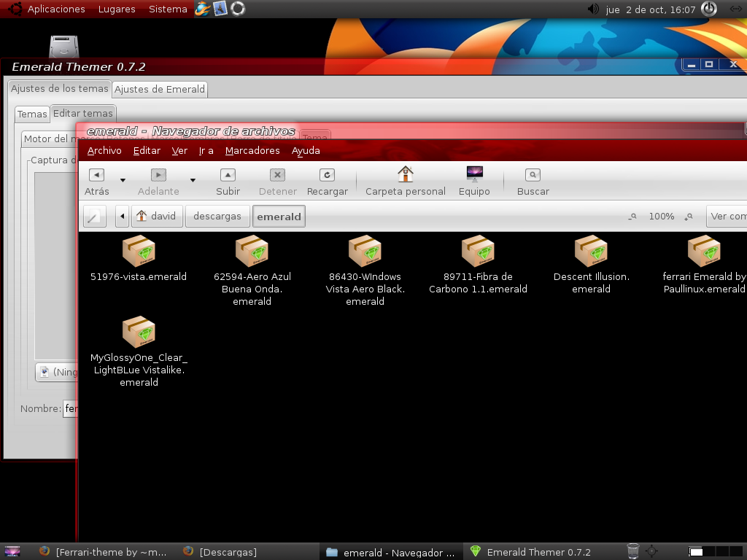Viewport: 747px width, 560px height.
Task: Click the hard drive desktop icon
Action: click(64, 47)
